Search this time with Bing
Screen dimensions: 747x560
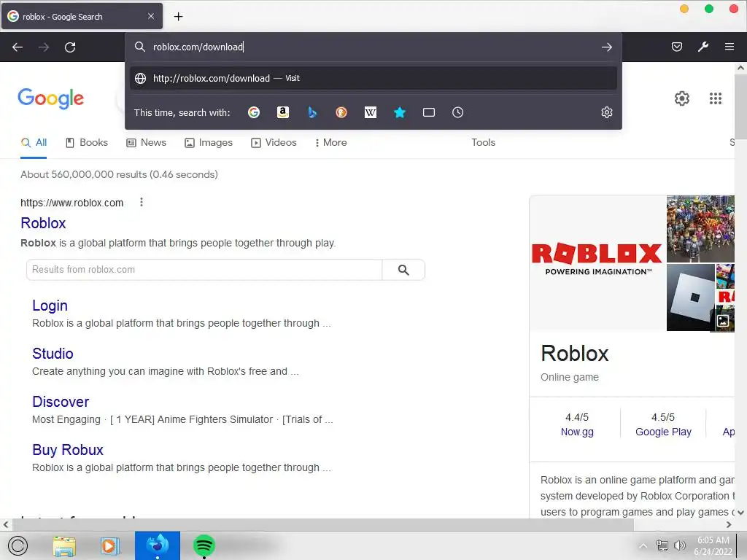(x=312, y=112)
